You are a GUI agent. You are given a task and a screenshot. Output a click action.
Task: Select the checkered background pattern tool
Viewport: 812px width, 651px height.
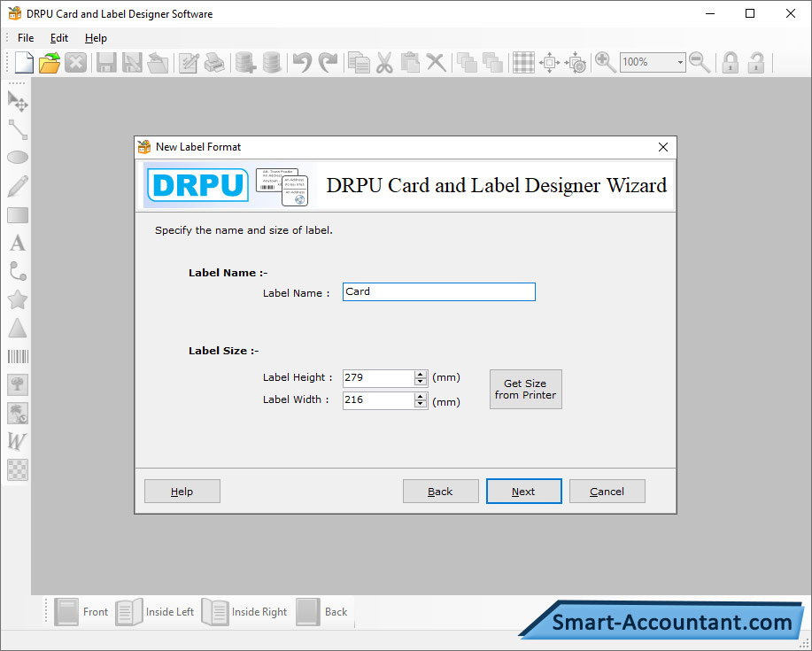click(x=18, y=469)
